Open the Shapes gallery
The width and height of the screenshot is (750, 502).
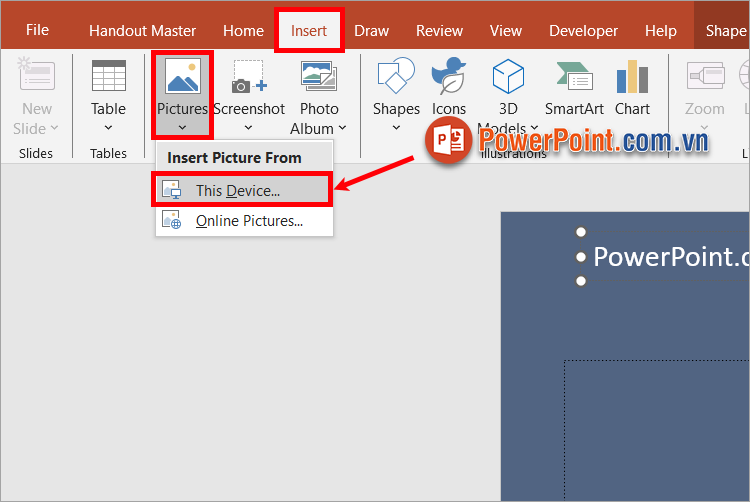pyautogui.click(x=396, y=78)
